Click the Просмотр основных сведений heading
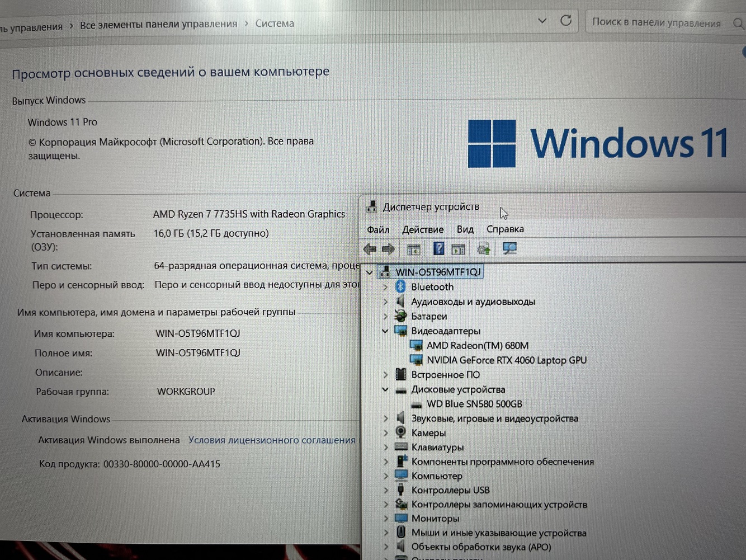The image size is (746, 560). click(x=171, y=73)
